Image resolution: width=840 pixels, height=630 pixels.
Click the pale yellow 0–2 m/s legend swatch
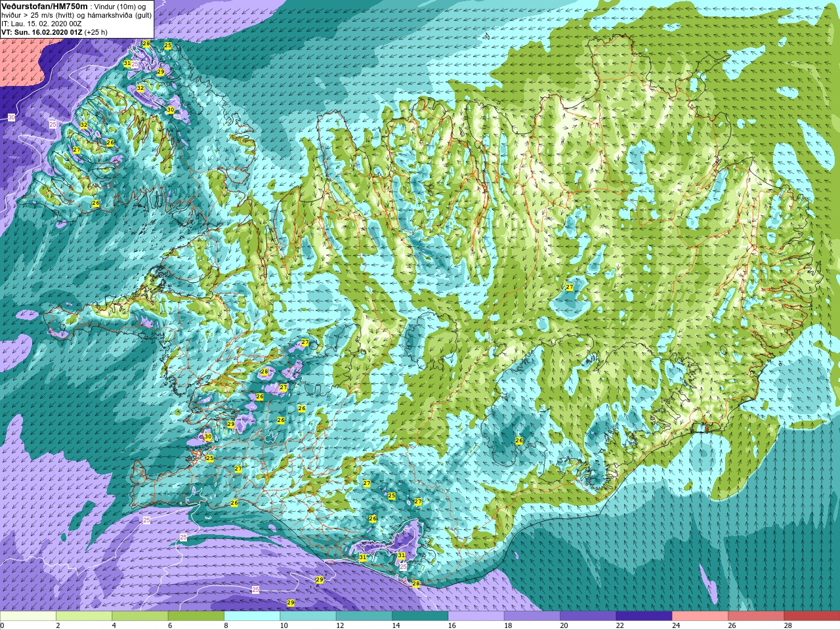[x=28, y=616]
